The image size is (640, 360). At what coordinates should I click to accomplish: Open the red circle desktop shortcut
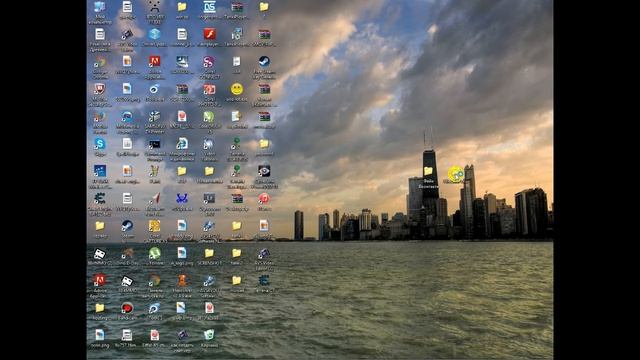[127, 308]
